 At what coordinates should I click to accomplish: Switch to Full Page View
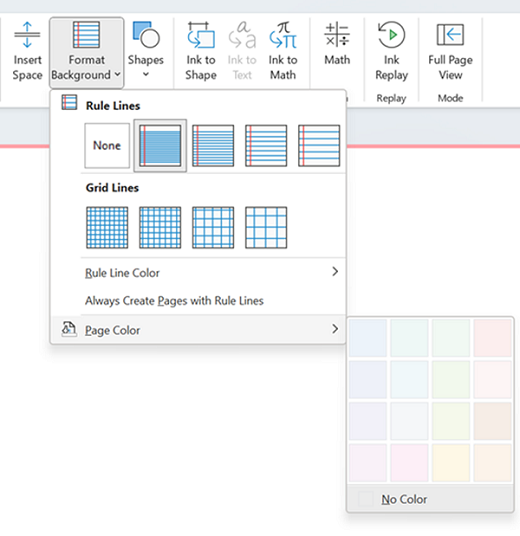click(x=450, y=51)
